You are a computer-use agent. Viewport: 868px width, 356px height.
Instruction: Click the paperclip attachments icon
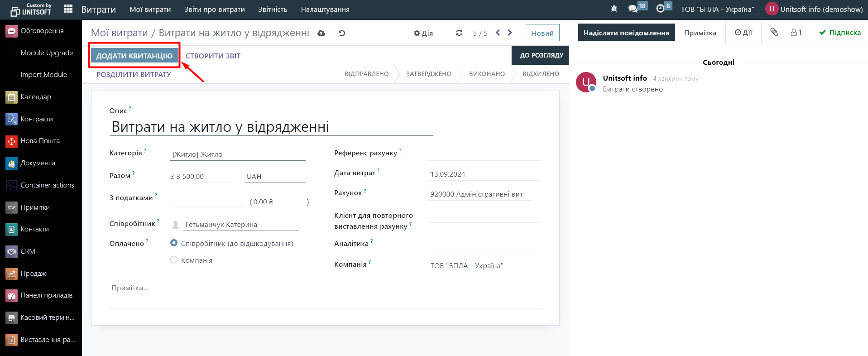coord(774,32)
